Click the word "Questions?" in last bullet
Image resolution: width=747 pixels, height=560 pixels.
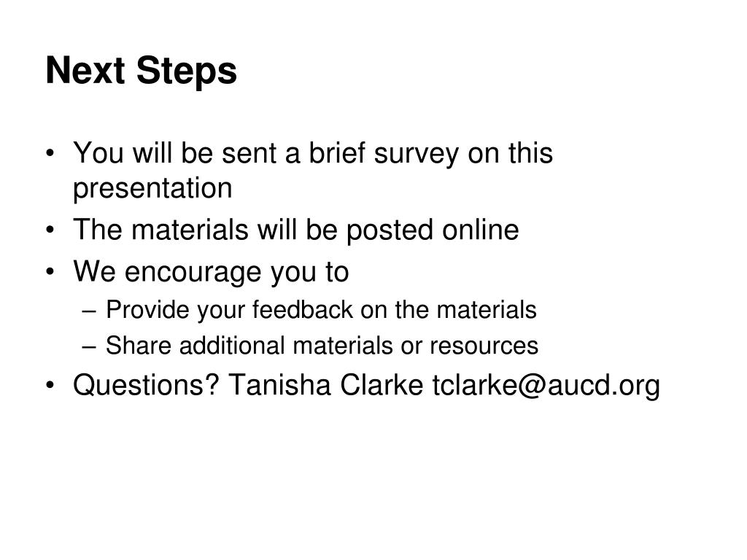coord(146,385)
